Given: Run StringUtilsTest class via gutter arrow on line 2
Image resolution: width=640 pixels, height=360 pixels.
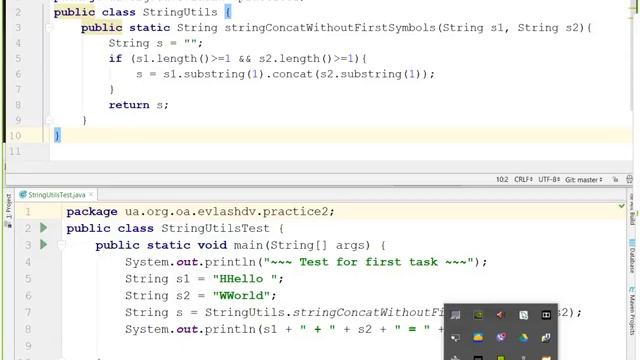Looking at the screenshot, I should click(x=43, y=228).
